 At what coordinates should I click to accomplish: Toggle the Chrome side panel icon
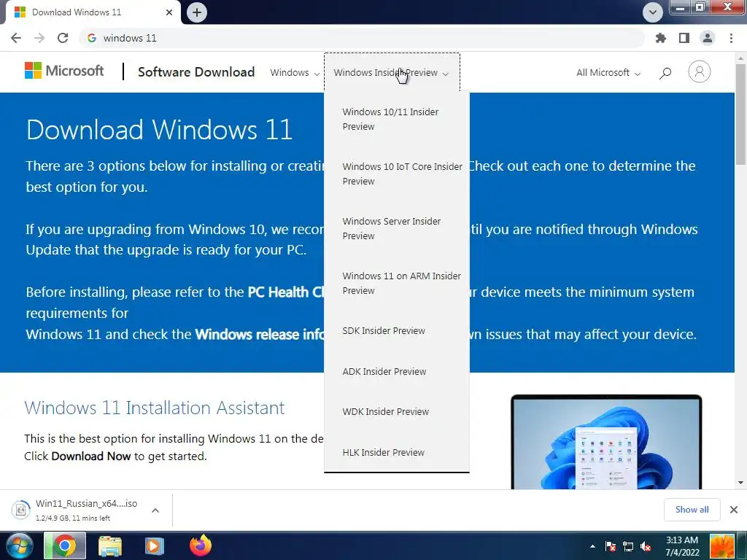click(x=684, y=38)
